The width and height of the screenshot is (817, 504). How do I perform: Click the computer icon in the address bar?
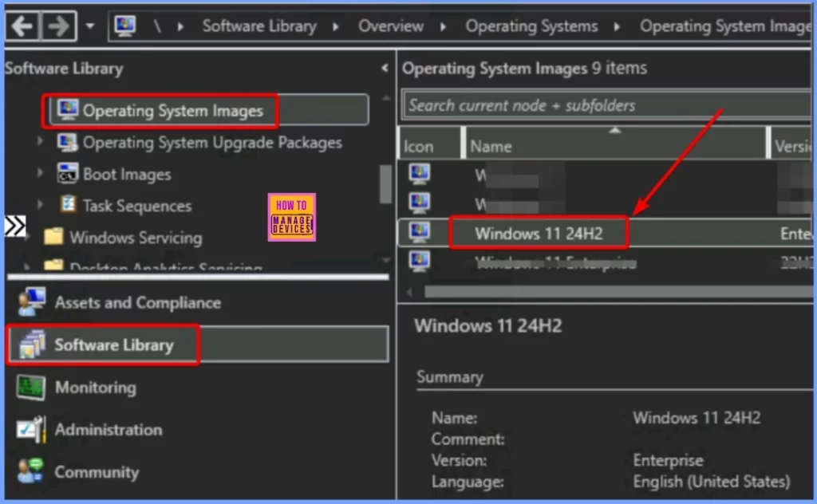click(x=125, y=26)
